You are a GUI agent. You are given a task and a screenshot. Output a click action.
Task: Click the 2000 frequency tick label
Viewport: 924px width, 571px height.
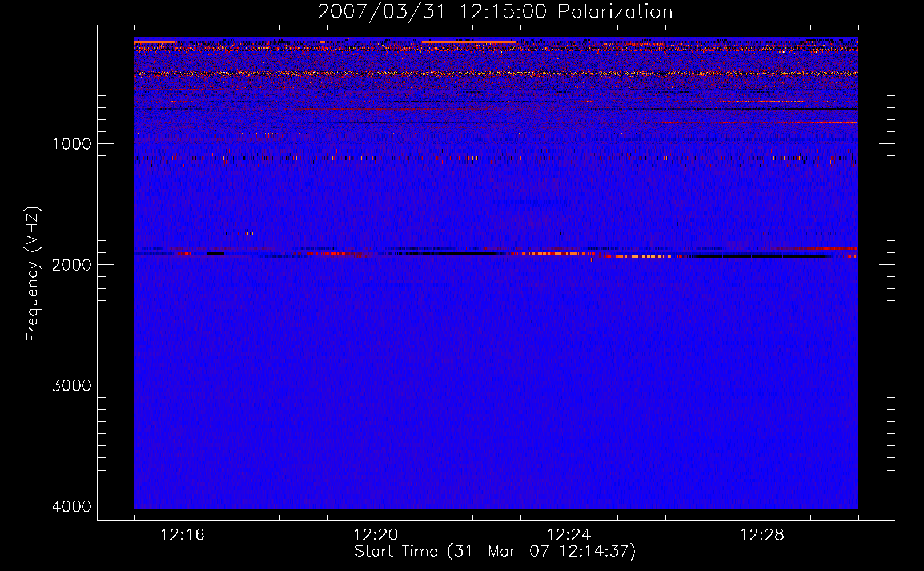(71, 264)
